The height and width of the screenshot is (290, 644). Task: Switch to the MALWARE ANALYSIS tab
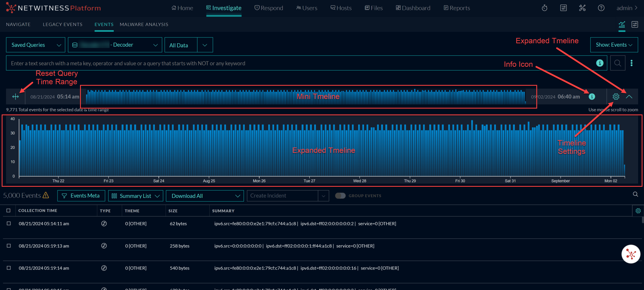coord(144,24)
